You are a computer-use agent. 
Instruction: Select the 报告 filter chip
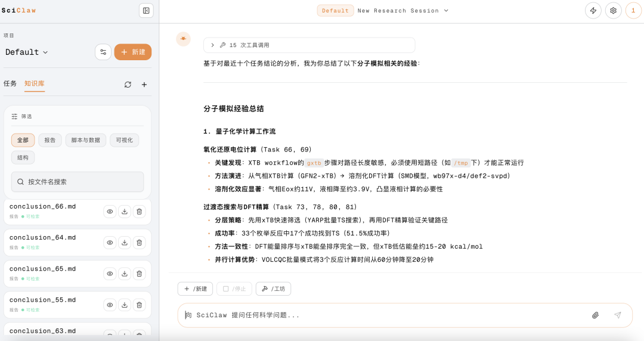[x=50, y=140]
